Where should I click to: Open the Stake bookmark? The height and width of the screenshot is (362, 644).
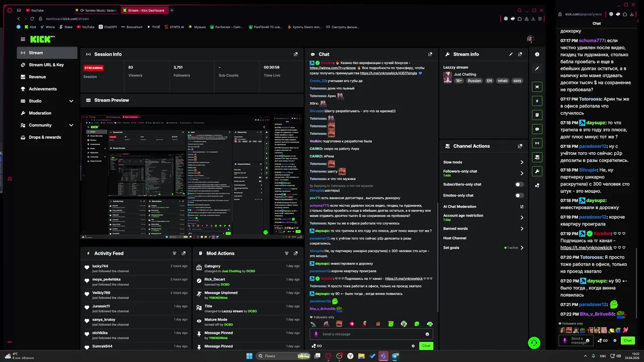pos(66,27)
